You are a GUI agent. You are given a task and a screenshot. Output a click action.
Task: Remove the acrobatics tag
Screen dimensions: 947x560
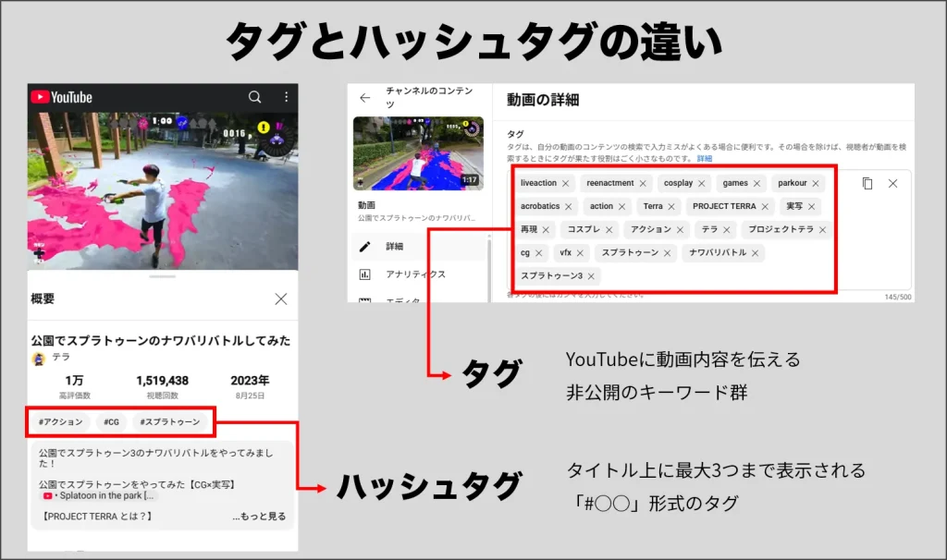click(569, 206)
